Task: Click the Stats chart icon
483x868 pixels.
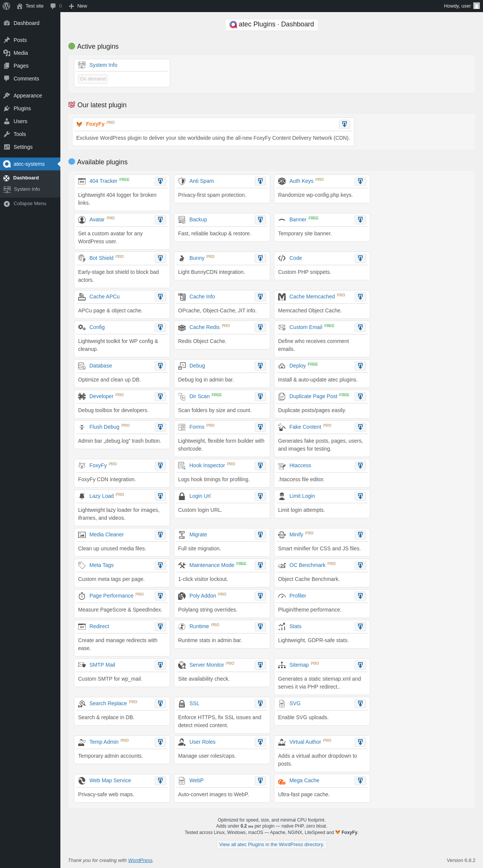Action: click(x=282, y=627)
